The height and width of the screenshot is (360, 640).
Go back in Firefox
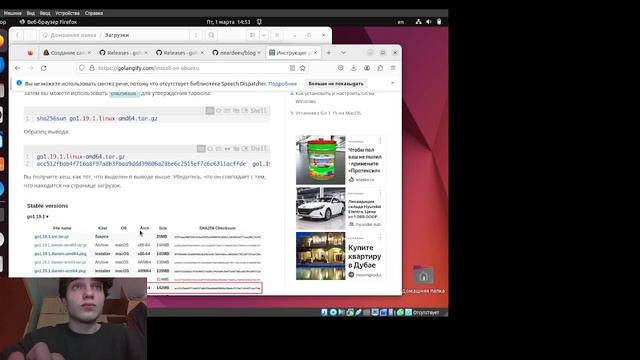pos(17,68)
